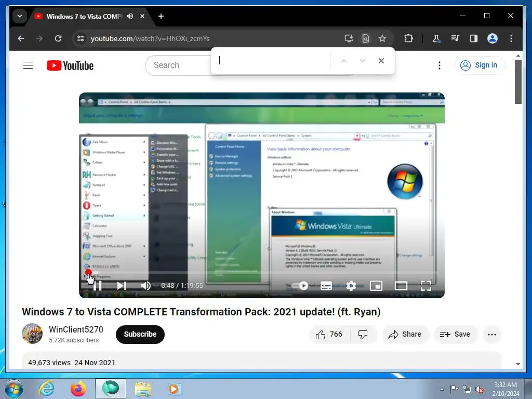Image resolution: width=532 pixels, height=399 pixels.
Task: Like the video with 766 likes
Action: coord(329,335)
